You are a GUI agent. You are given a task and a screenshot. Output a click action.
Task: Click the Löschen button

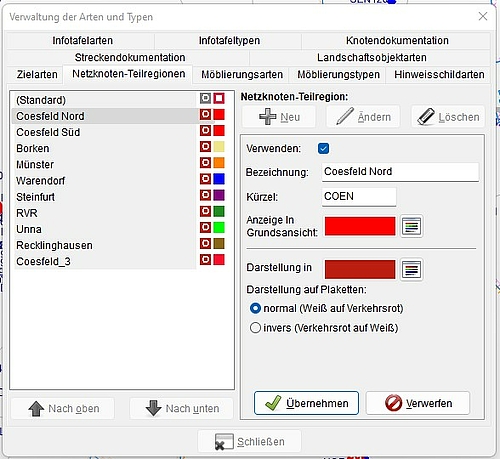tap(448, 117)
